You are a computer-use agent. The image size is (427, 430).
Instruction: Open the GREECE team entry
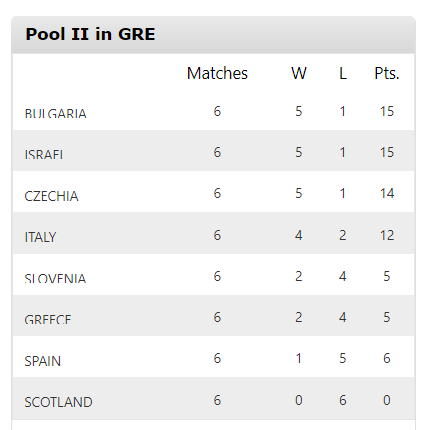pyautogui.click(x=48, y=319)
